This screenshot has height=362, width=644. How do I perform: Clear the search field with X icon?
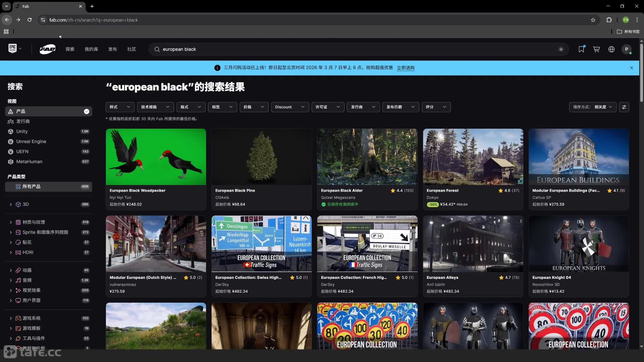pyautogui.click(x=561, y=49)
